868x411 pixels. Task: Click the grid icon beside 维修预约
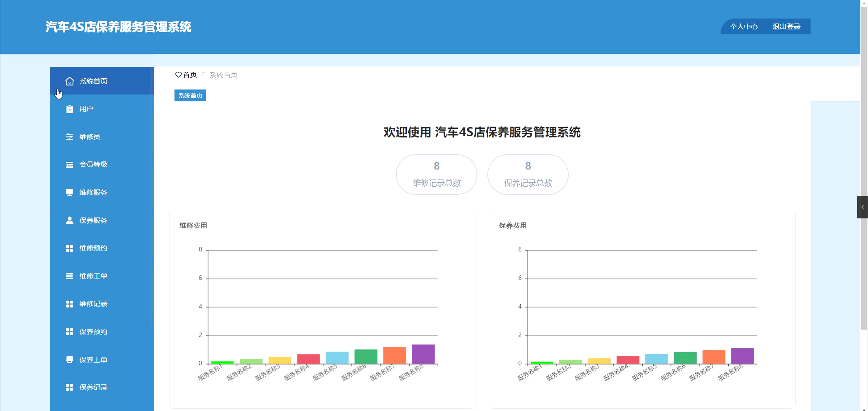(x=70, y=248)
